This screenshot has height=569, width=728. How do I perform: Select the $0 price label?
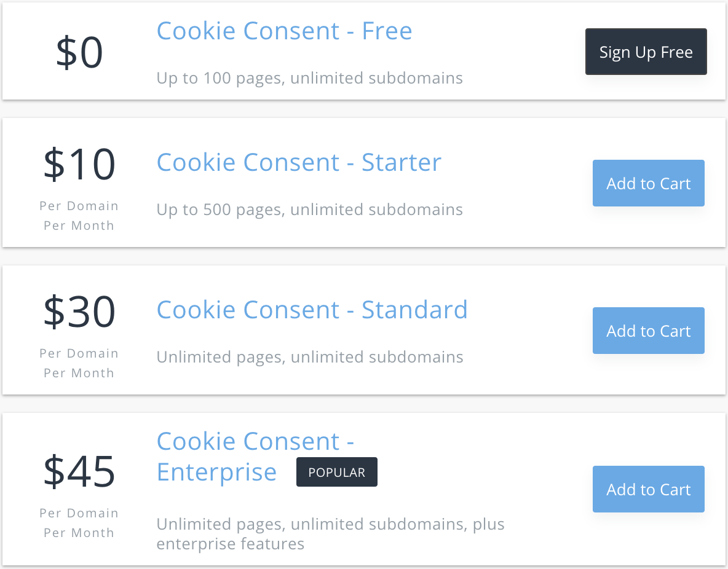79,52
